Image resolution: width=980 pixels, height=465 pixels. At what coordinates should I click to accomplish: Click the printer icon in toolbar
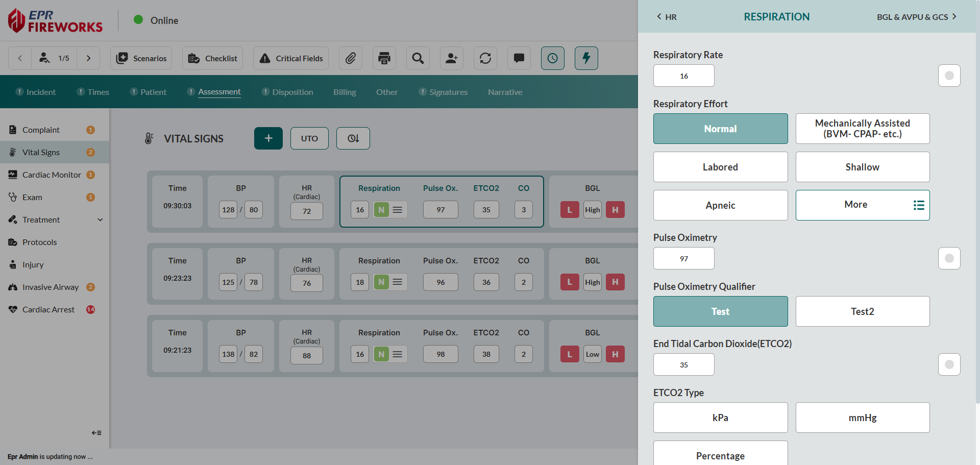pos(384,58)
